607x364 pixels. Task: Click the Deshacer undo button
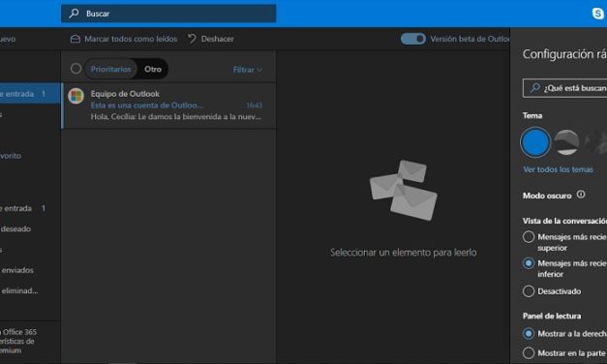click(211, 39)
